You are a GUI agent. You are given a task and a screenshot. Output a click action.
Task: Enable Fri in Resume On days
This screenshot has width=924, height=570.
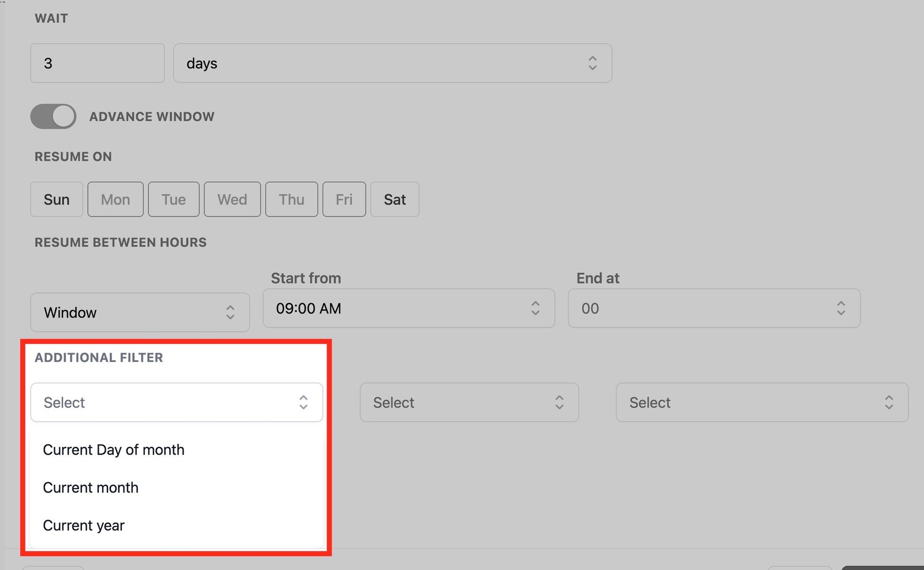344,200
